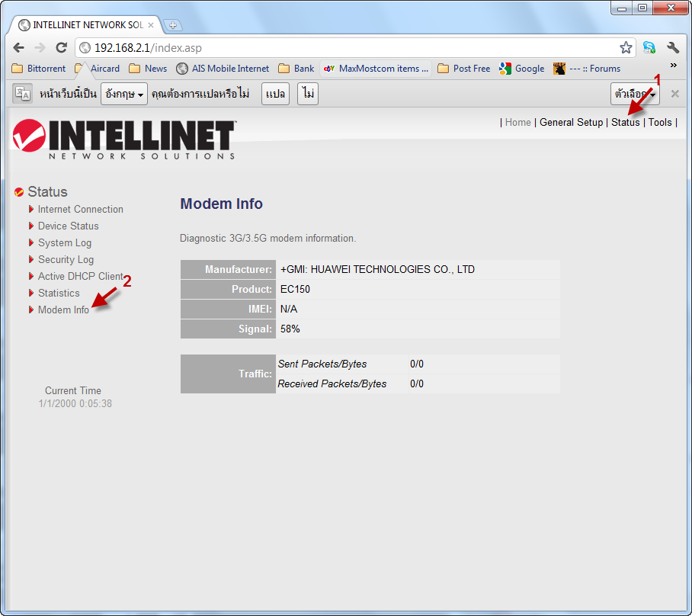Open General Setup in the top navigation
The width and height of the screenshot is (692, 616).
(x=571, y=122)
